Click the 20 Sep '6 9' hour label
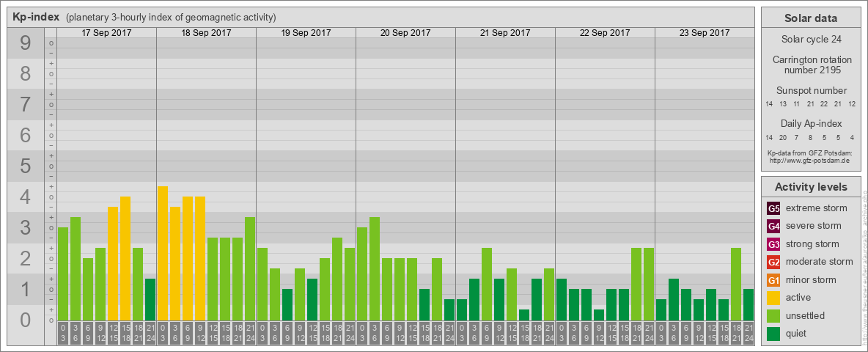868x352 pixels. pyautogui.click(x=387, y=333)
